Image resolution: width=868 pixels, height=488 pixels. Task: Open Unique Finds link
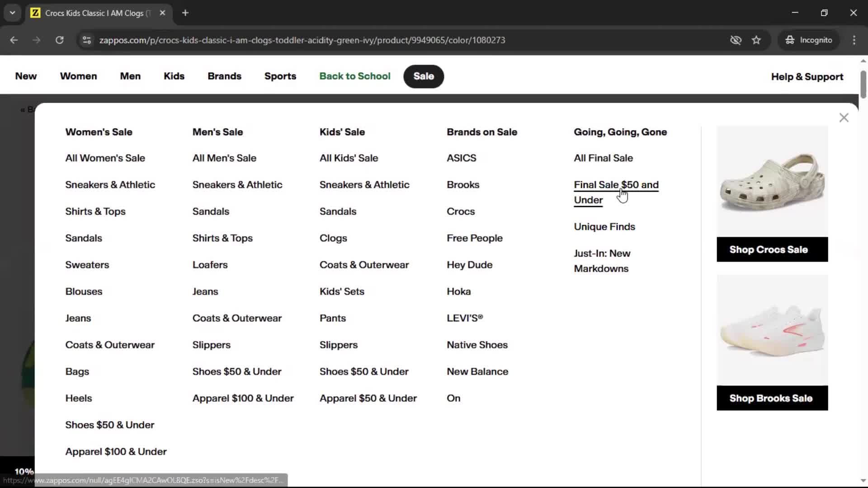tap(604, 227)
